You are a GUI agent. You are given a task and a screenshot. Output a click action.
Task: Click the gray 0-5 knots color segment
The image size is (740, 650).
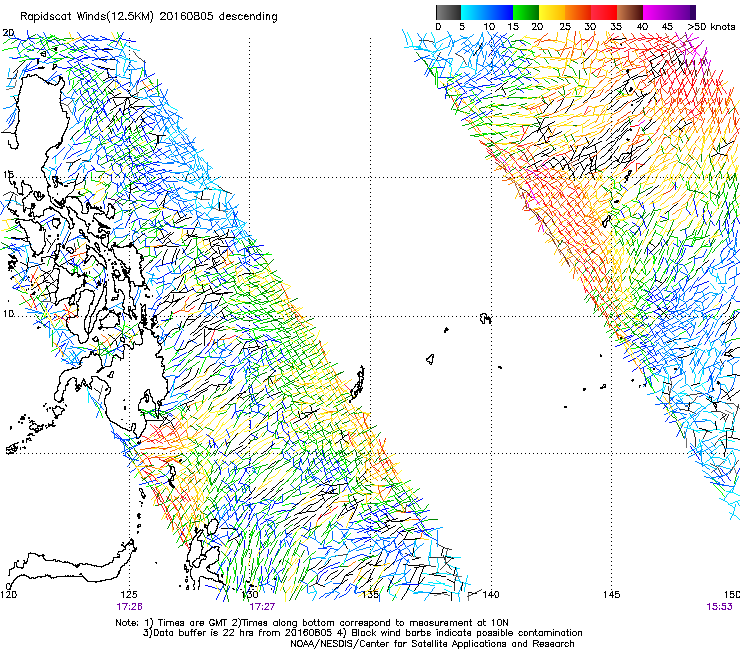point(448,12)
